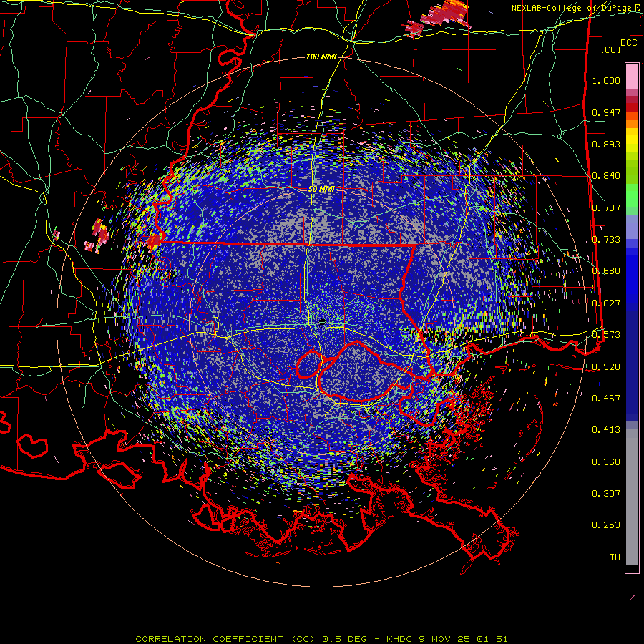Click the [CC] label above the color scale
The height and width of the screenshot is (644, 644).
[611, 49]
